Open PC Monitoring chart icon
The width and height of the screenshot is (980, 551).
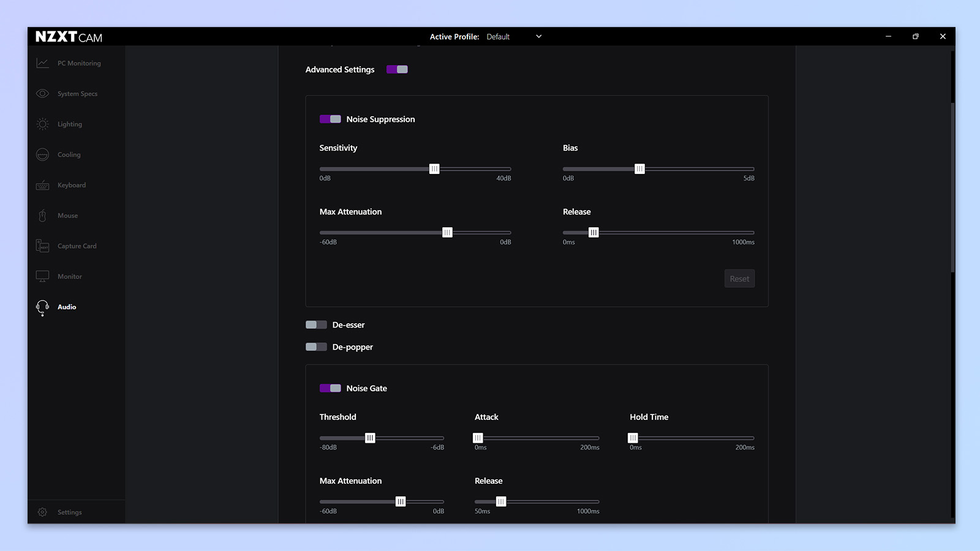[42, 63]
